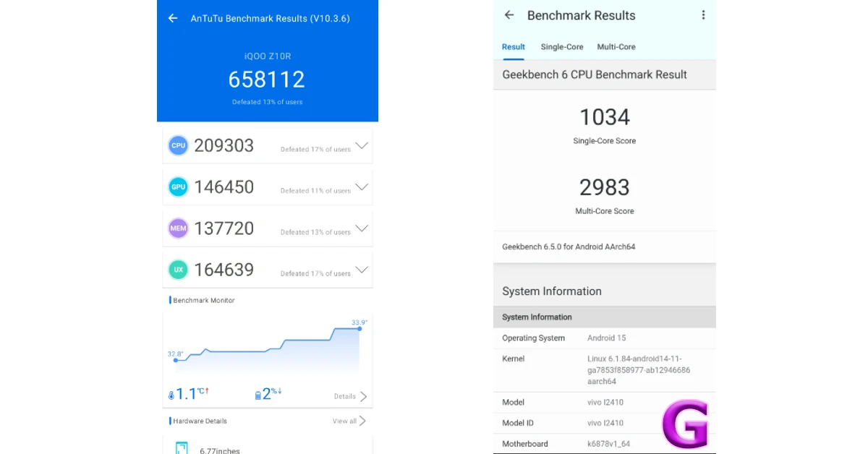Go back from Geekbench Benchmark Results

coord(509,15)
